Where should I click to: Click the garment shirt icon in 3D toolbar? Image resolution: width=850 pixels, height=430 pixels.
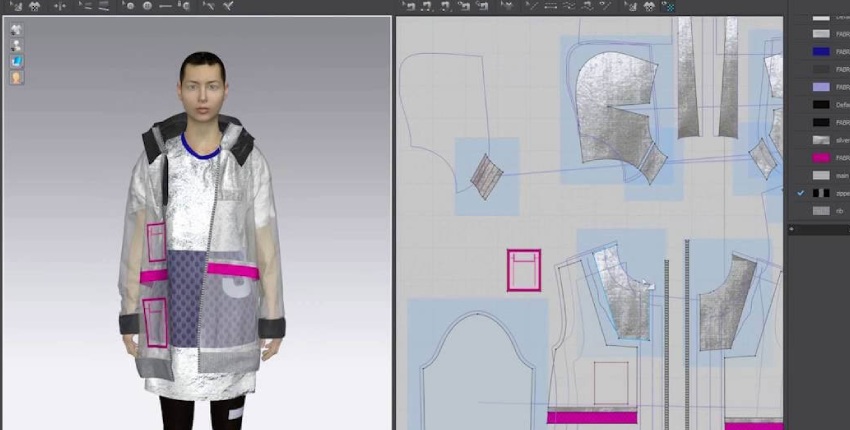[x=34, y=6]
